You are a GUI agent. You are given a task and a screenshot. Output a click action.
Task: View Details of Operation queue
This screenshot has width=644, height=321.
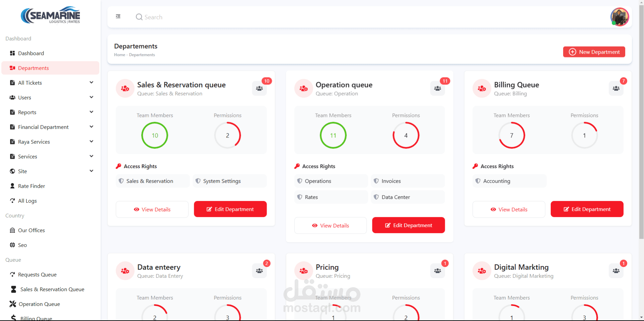[331, 226]
